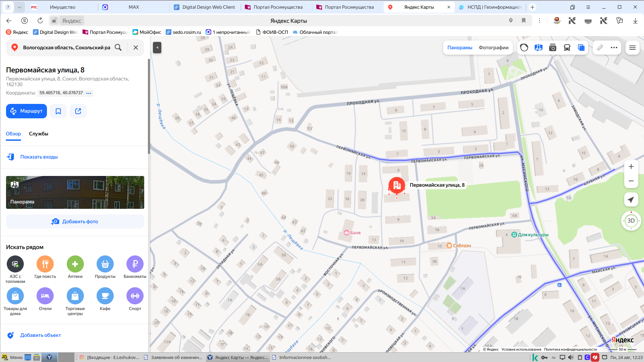
Task: Open more map tools three-dot menu
Action: (614, 48)
